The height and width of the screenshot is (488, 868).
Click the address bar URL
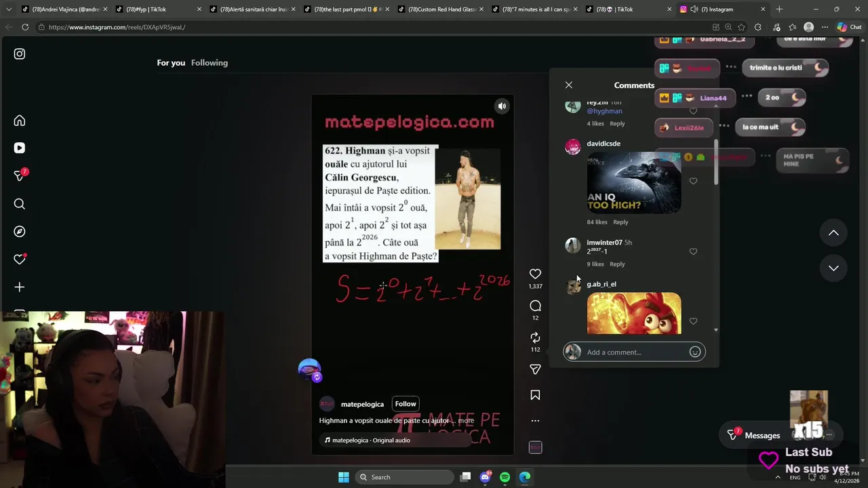(x=117, y=27)
